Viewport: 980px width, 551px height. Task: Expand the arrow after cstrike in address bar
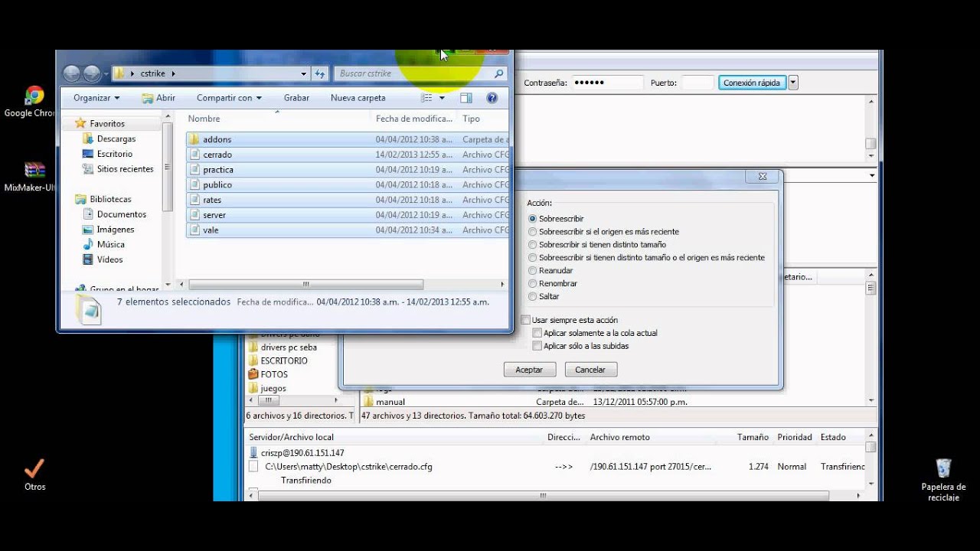click(x=174, y=73)
